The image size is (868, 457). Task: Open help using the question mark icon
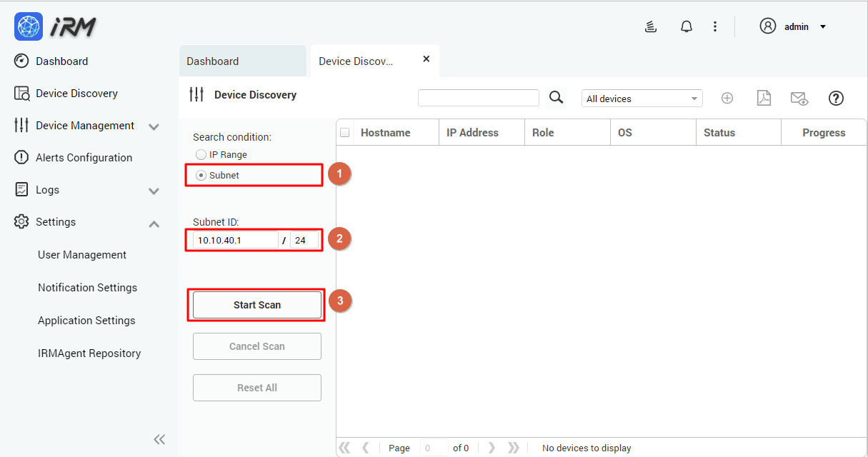[836, 98]
